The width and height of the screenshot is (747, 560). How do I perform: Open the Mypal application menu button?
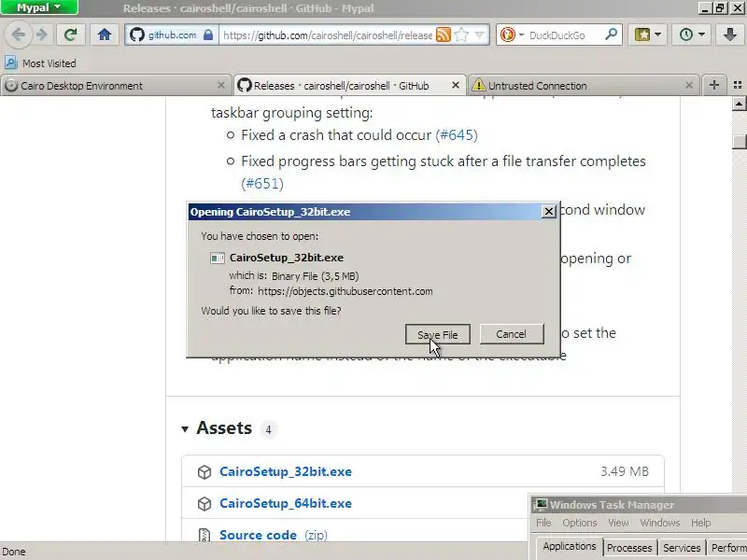click(x=39, y=7)
